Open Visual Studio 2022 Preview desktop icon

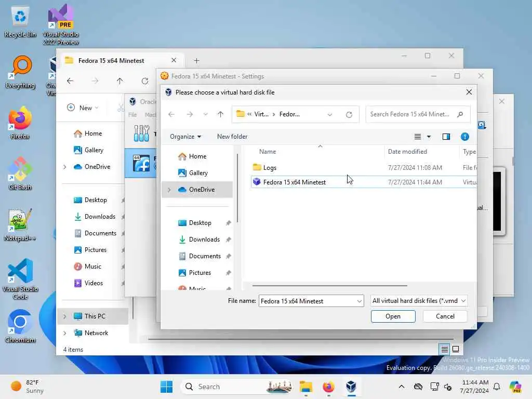point(61,24)
